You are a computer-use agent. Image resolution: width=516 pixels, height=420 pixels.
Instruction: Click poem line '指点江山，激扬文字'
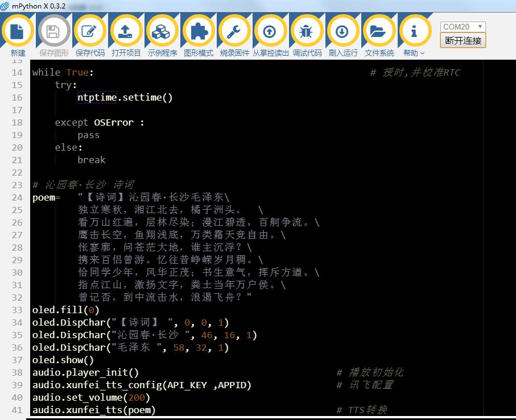pyautogui.click(x=181, y=285)
